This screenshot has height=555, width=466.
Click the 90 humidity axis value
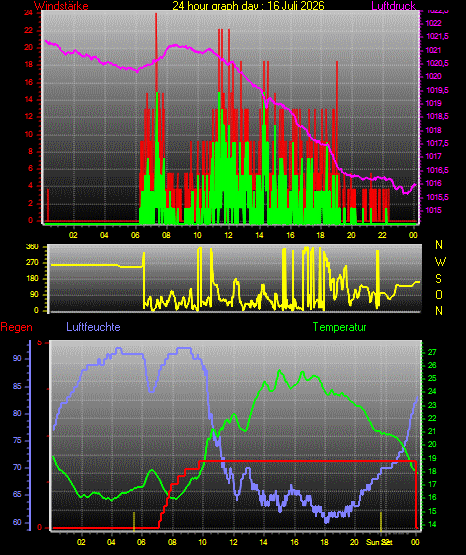(x=17, y=358)
